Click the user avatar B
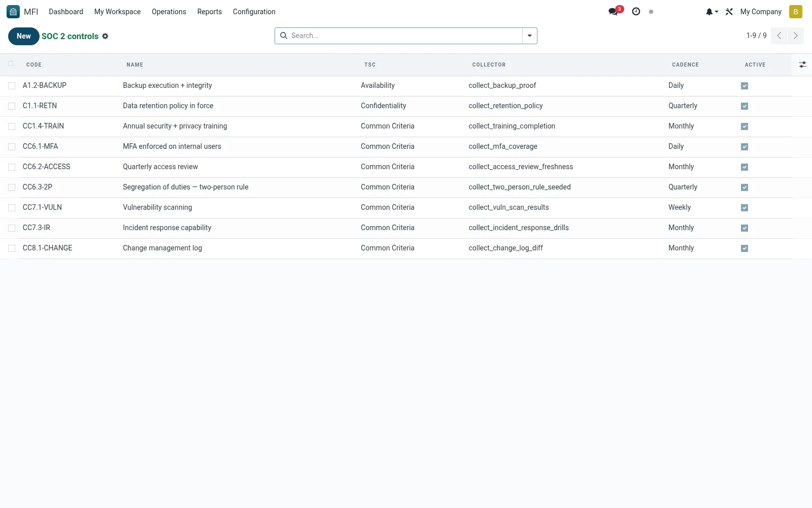Viewport: 812px width, 508px height. 795,12
